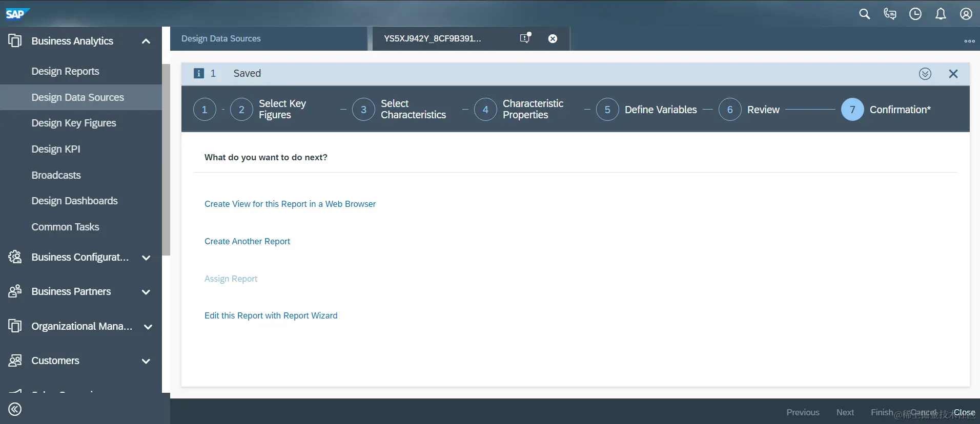Expand the Business Partners section
The width and height of the screenshot is (980, 424).
146,292
